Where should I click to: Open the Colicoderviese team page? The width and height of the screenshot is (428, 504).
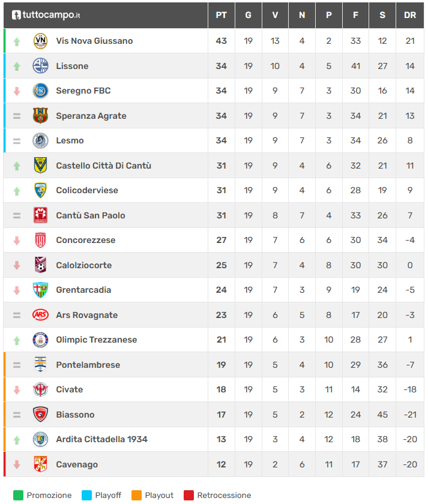(x=87, y=190)
